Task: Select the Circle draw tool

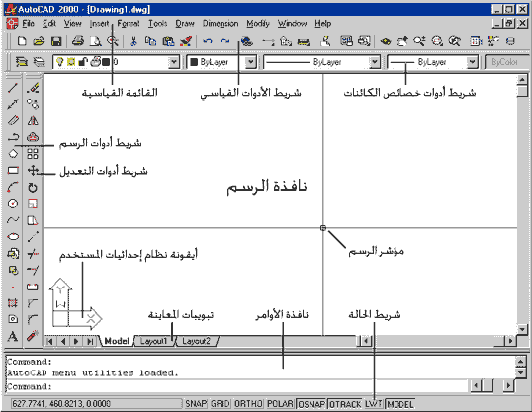Action: tap(13, 204)
